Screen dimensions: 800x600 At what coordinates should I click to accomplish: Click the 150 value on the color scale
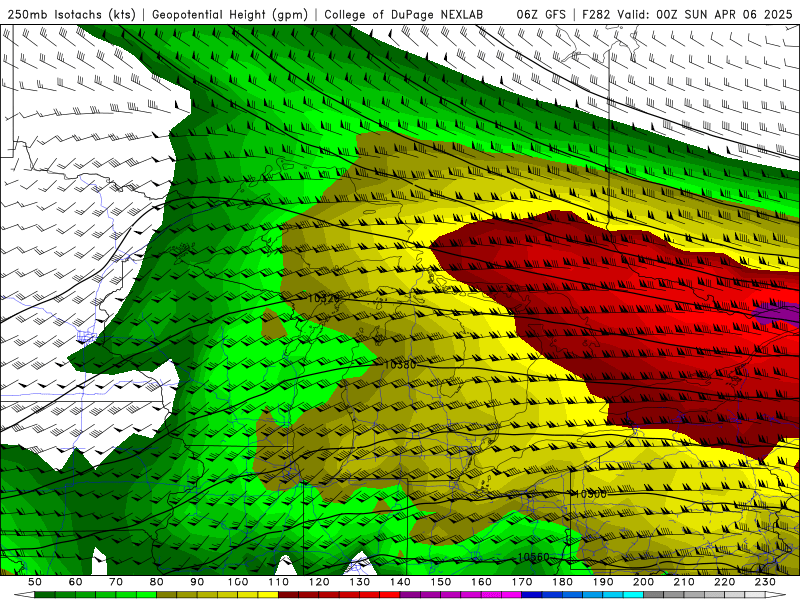click(441, 582)
